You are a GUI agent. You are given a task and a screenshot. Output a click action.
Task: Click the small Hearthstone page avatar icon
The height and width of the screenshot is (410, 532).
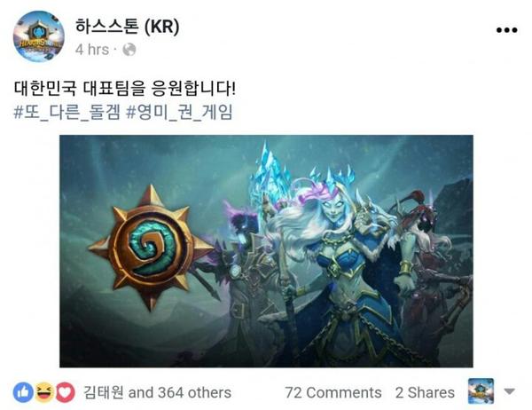(481, 391)
